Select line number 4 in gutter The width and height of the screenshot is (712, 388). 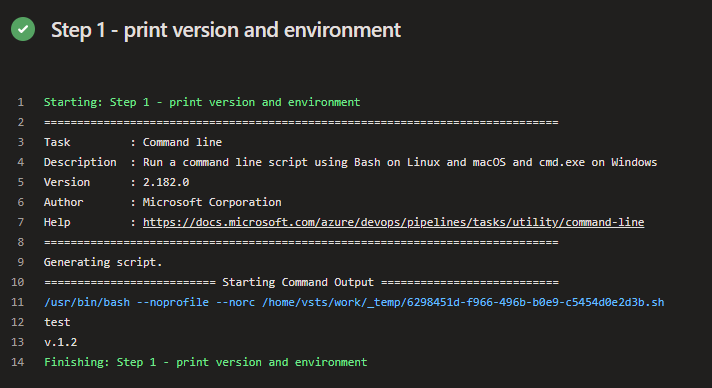[x=20, y=162]
